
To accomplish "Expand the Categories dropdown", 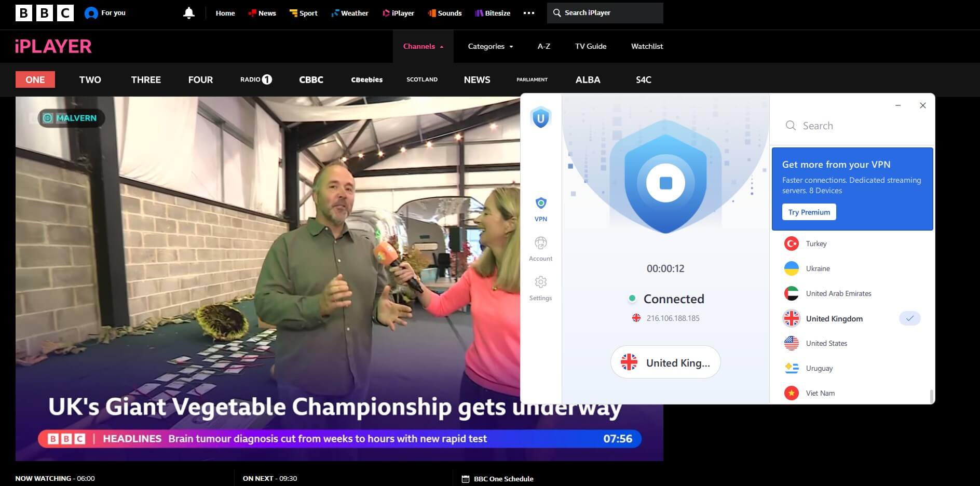I will [x=491, y=46].
